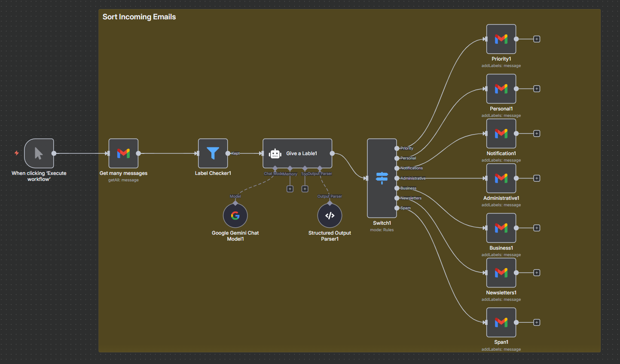The height and width of the screenshot is (364, 620).
Task: Open the 'Give a Lable1' agent node
Action: tap(297, 153)
